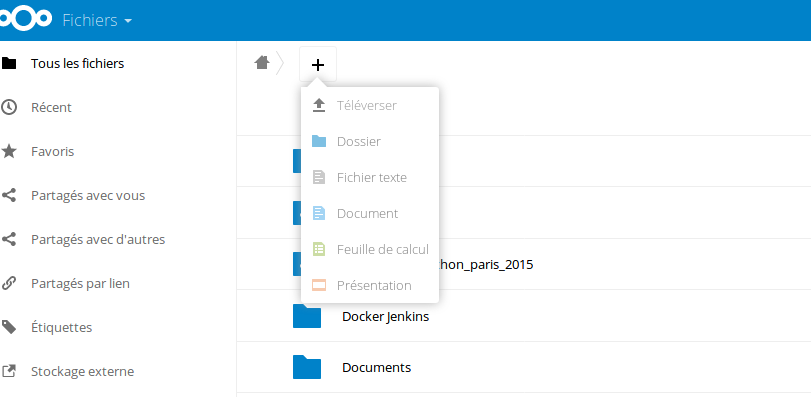Click the Nextcloud logo icon
This screenshot has height=397, width=811.
pyautogui.click(x=25, y=19)
